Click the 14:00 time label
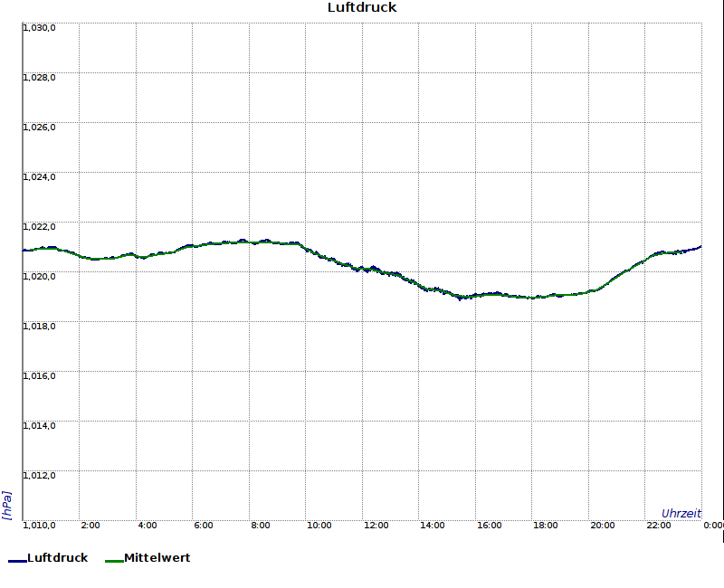 point(433,526)
